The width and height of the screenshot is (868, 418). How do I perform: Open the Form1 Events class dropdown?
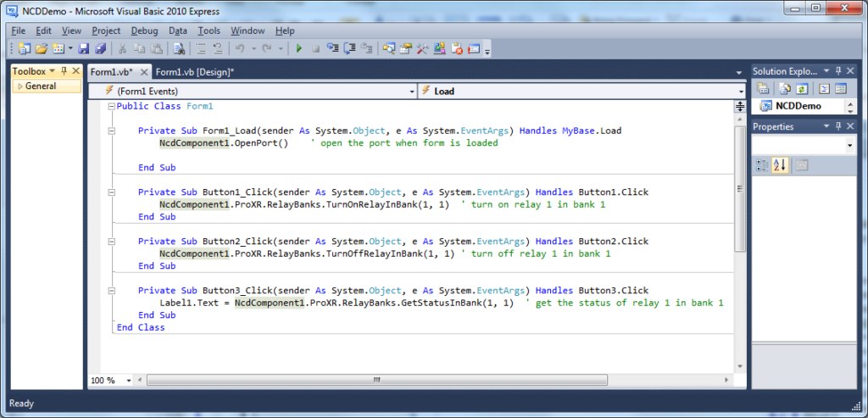click(412, 91)
